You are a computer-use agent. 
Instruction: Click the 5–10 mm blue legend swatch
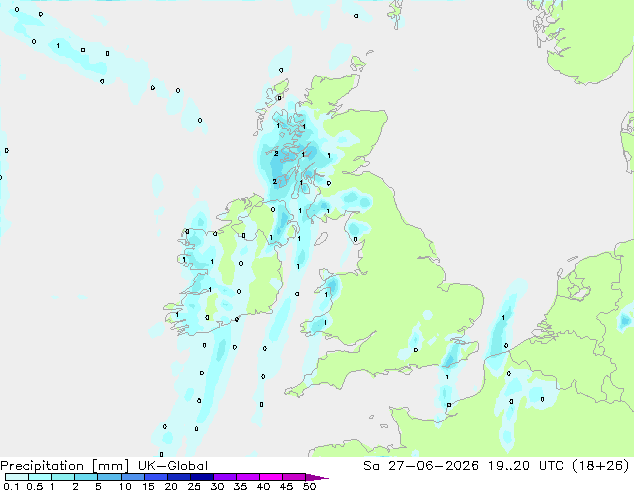[109, 477]
